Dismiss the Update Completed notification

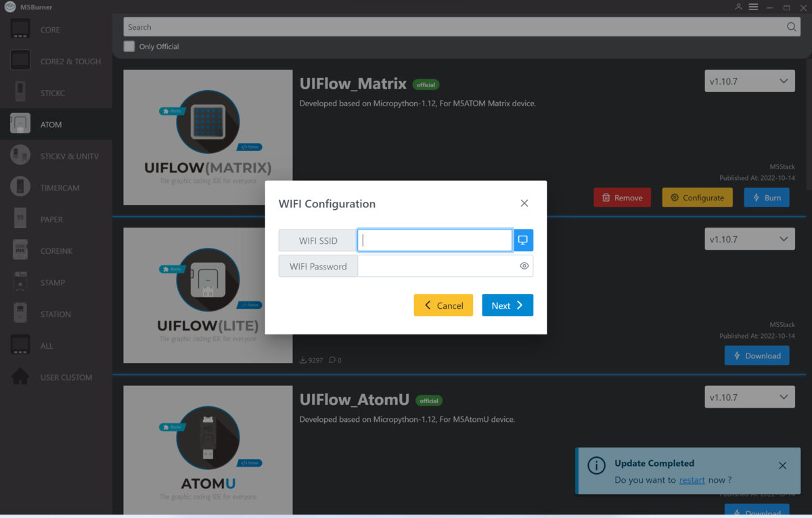click(x=782, y=466)
